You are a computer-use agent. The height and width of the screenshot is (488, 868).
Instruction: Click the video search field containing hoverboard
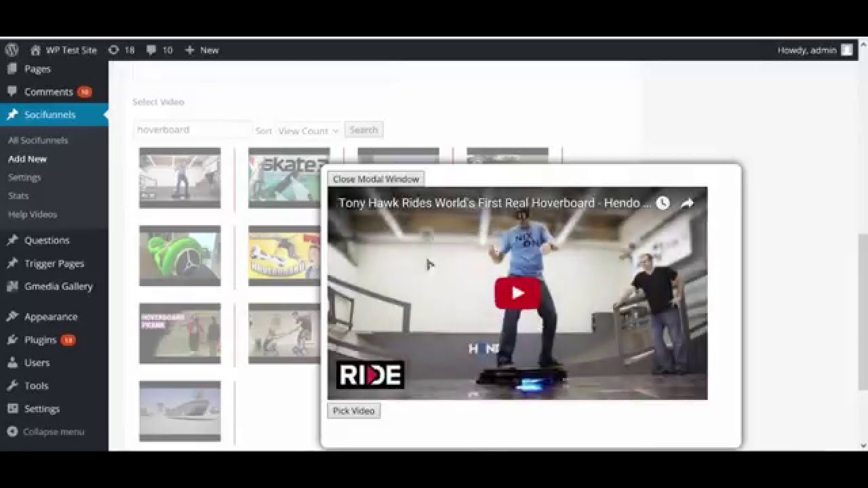(193, 129)
